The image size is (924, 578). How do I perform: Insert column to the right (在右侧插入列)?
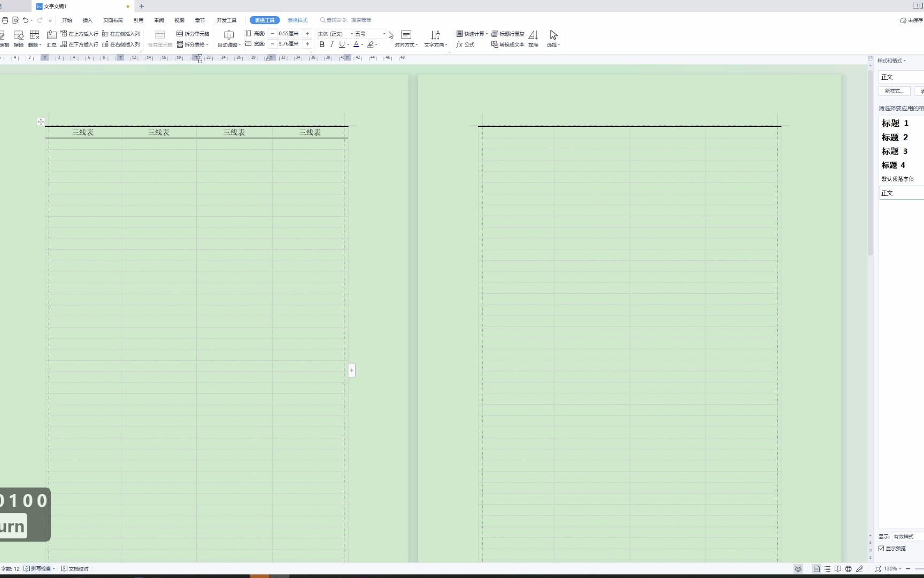coord(121,44)
